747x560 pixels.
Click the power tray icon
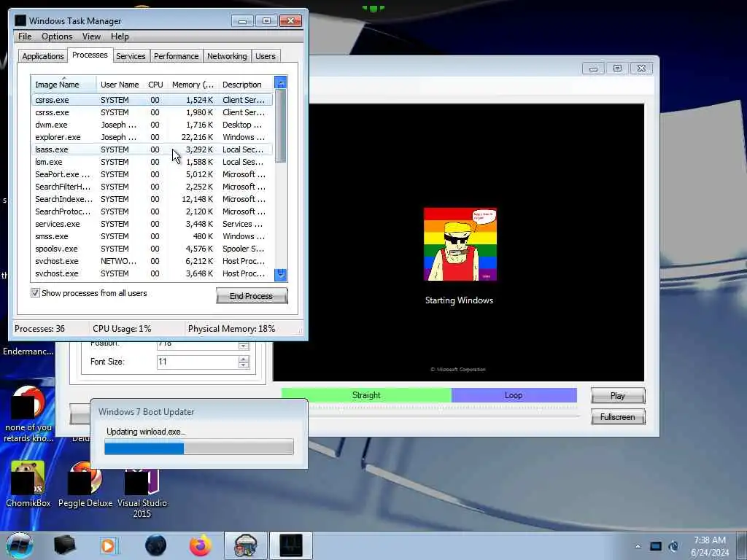point(673,546)
